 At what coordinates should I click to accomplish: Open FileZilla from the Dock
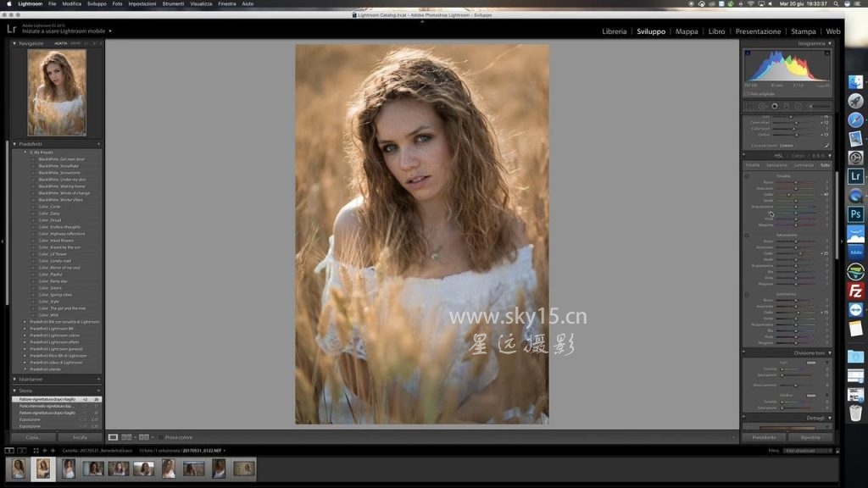click(x=855, y=291)
